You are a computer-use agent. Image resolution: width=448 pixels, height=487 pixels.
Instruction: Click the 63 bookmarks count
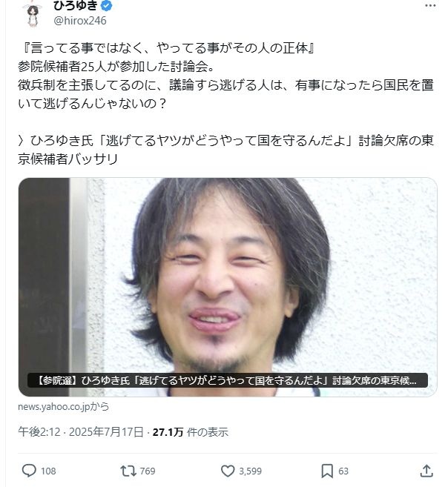(343, 471)
